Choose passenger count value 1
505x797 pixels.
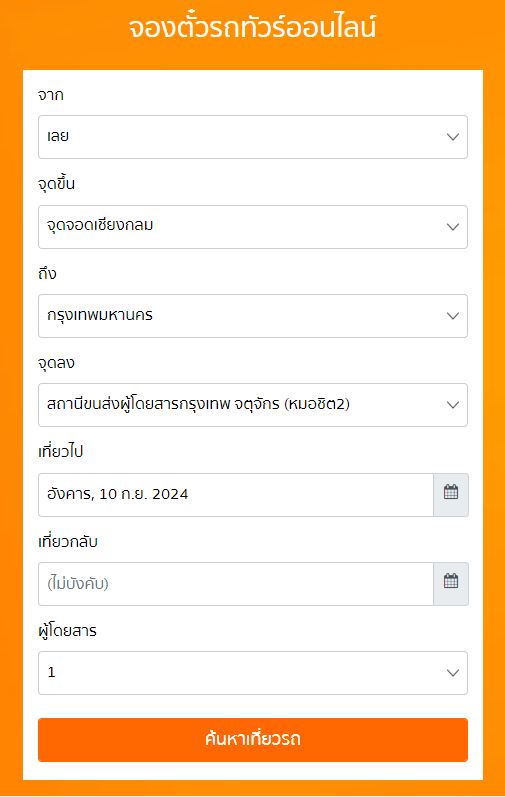(x=252, y=673)
